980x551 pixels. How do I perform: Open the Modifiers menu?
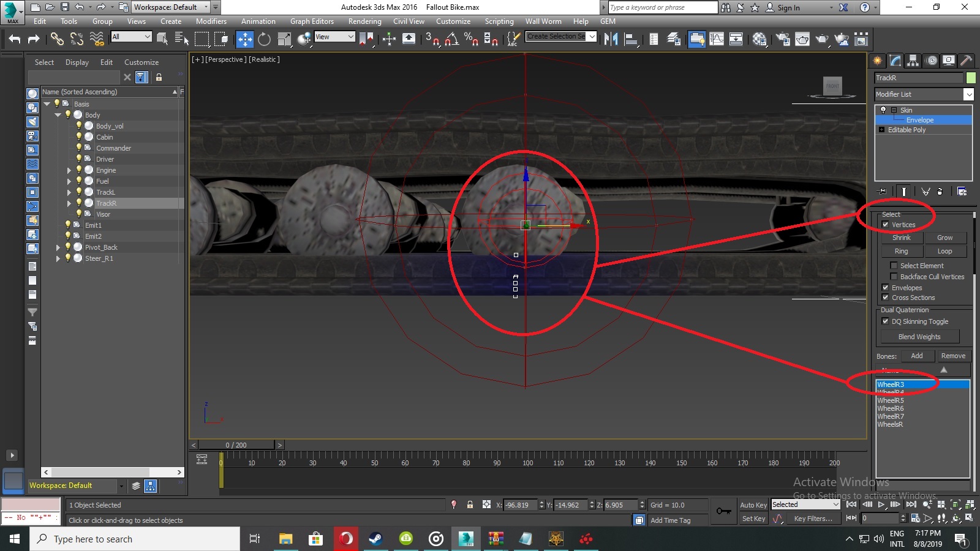211,21
